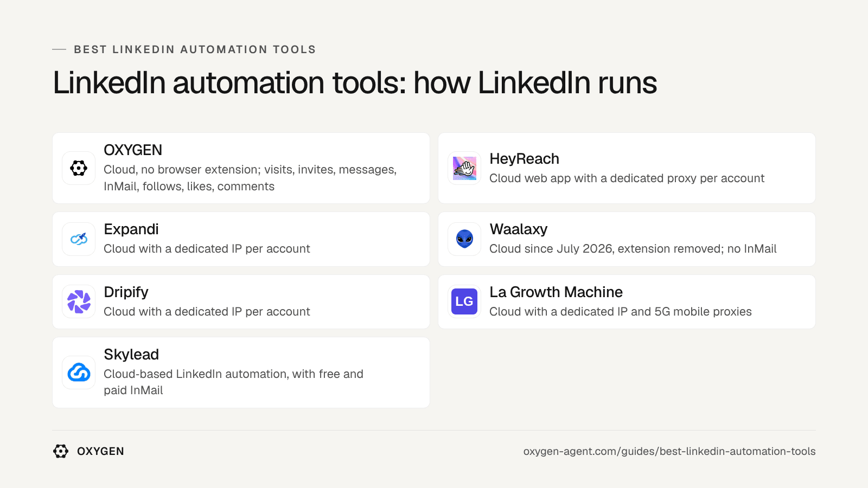Click the 'BEST LINKEDIN AUTOMATION TOOLS' eyebrow label
The height and width of the screenshot is (488, 868).
tap(195, 49)
